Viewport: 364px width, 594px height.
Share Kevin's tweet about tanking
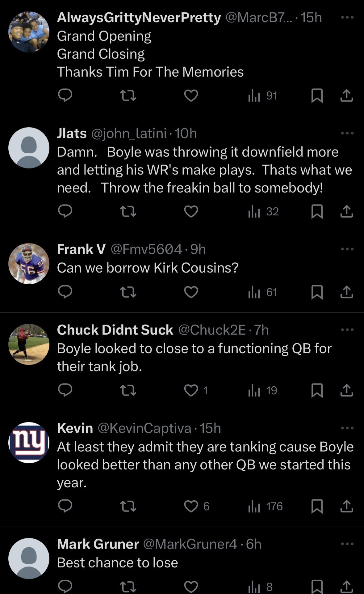[346, 506]
